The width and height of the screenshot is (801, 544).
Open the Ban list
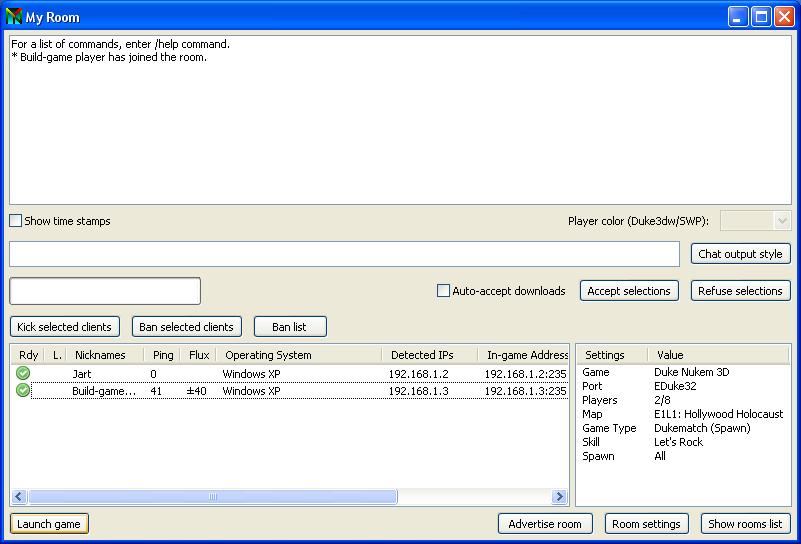[289, 327]
